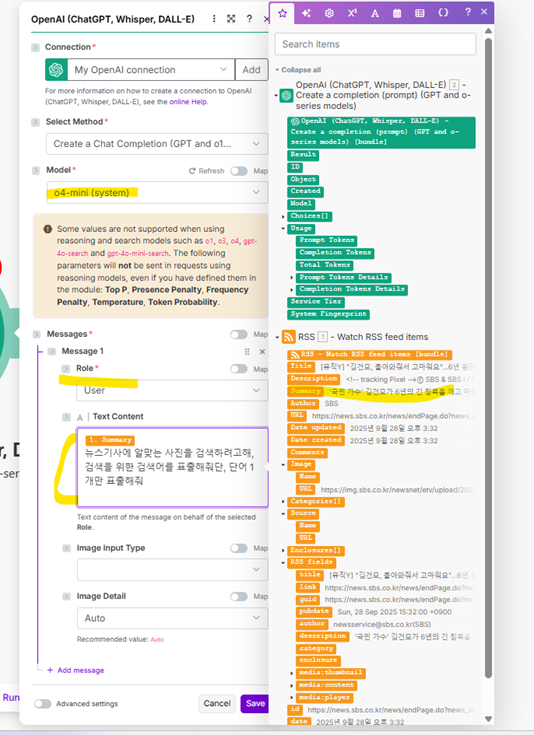
Task: Click the OpenAI icon in items panel tree
Action: click(286, 96)
